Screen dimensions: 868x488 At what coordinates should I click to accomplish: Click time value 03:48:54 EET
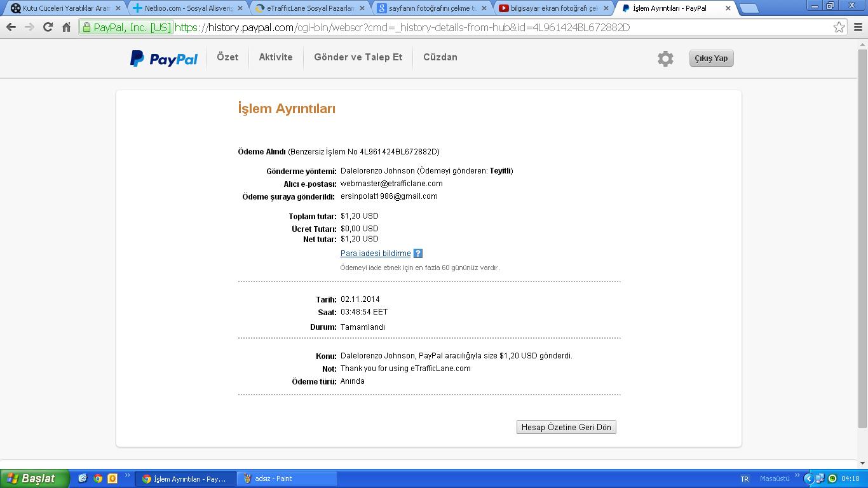(x=364, y=312)
